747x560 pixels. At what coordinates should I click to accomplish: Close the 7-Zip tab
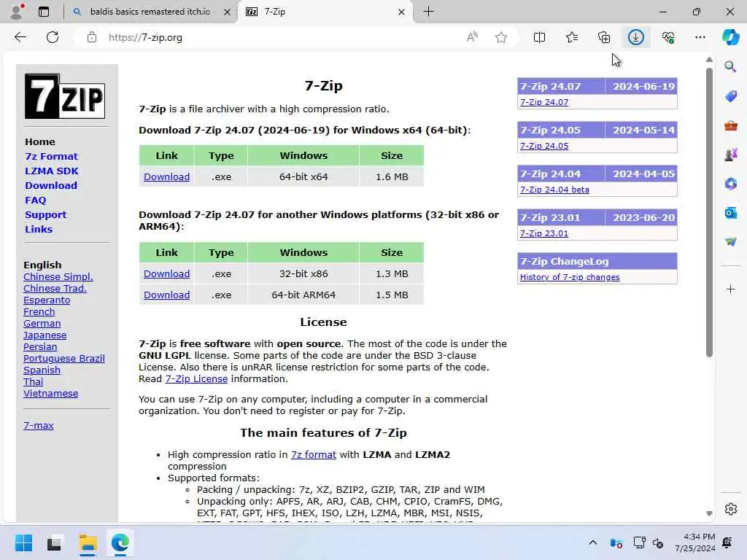tap(401, 12)
